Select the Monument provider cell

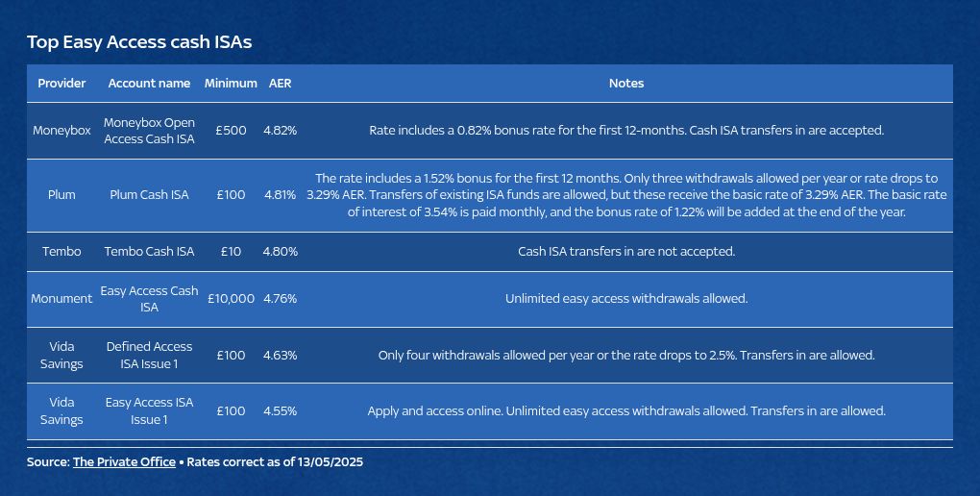coord(61,298)
